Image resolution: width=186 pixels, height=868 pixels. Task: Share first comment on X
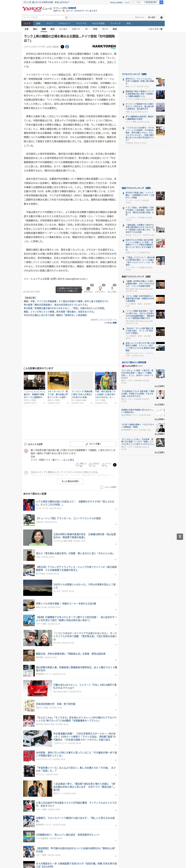(x=115, y=465)
